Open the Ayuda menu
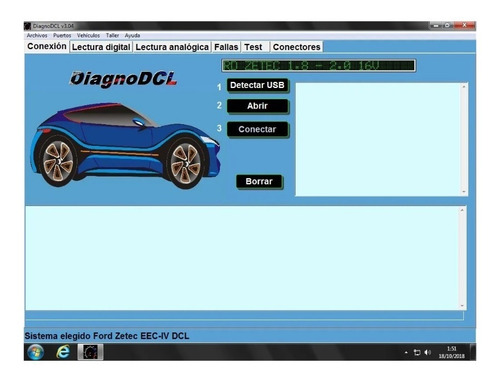This screenshot has height=382, width=500. click(x=132, y=35)
